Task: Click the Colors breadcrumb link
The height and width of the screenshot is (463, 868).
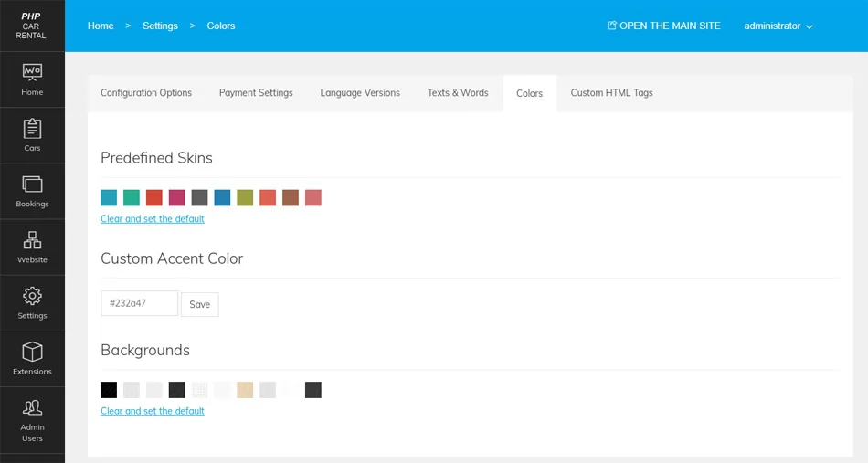Action: coord(221,26)
